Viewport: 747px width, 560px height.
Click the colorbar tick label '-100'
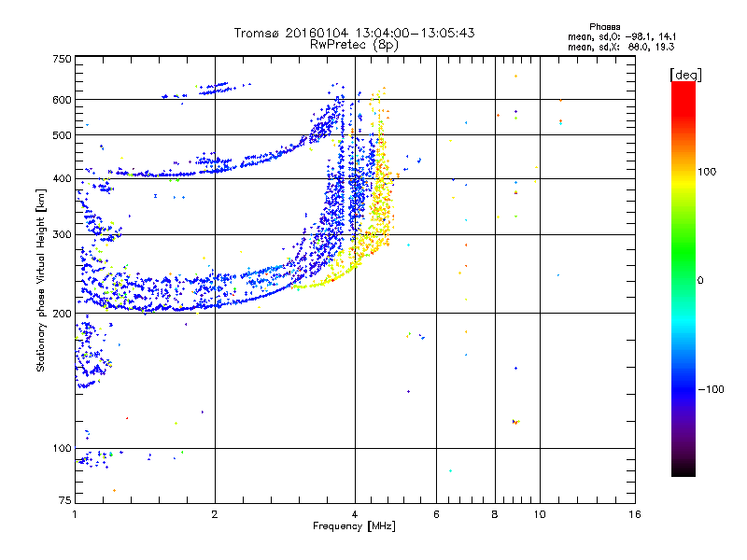pyautogui.click(x=712, y=389)
